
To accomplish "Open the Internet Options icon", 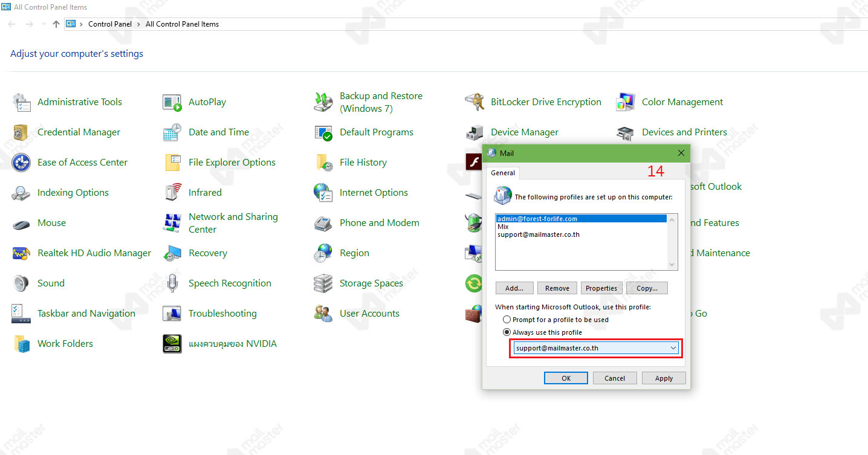I will (323, 193).
